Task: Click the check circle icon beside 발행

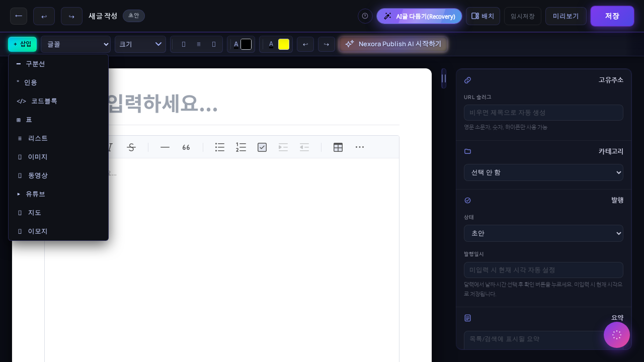Action: point(467,200)
